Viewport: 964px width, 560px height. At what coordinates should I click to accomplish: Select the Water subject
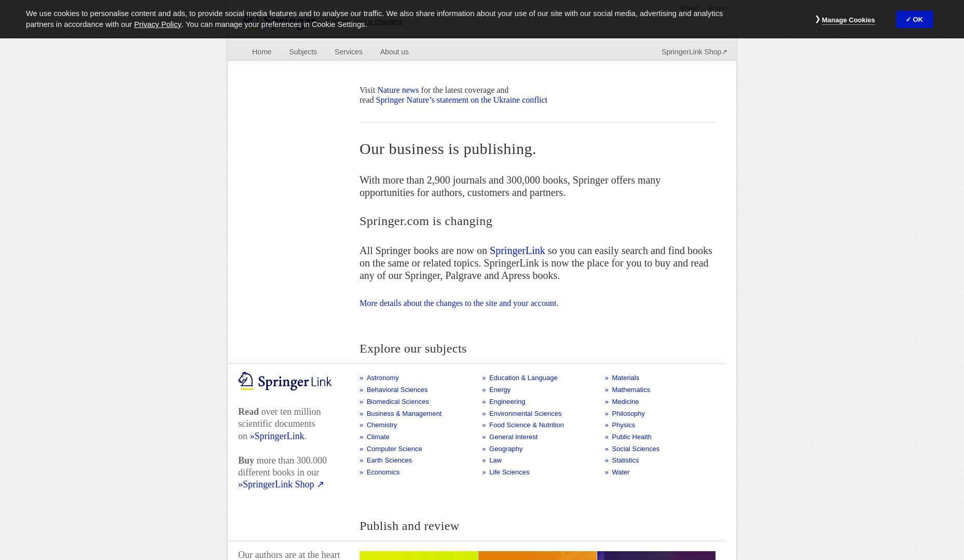(621, 472)
